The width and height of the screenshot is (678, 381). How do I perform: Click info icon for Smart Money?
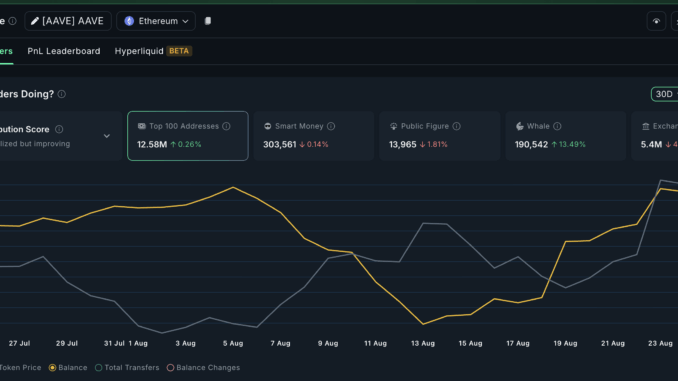click(331, 126)
